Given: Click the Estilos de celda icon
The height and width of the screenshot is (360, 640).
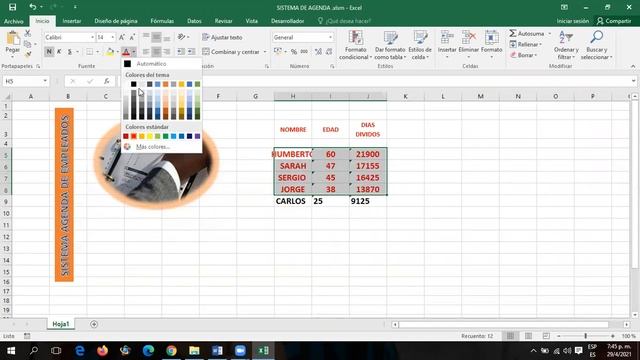Looking at the screenshot, I should click(420, 38).
